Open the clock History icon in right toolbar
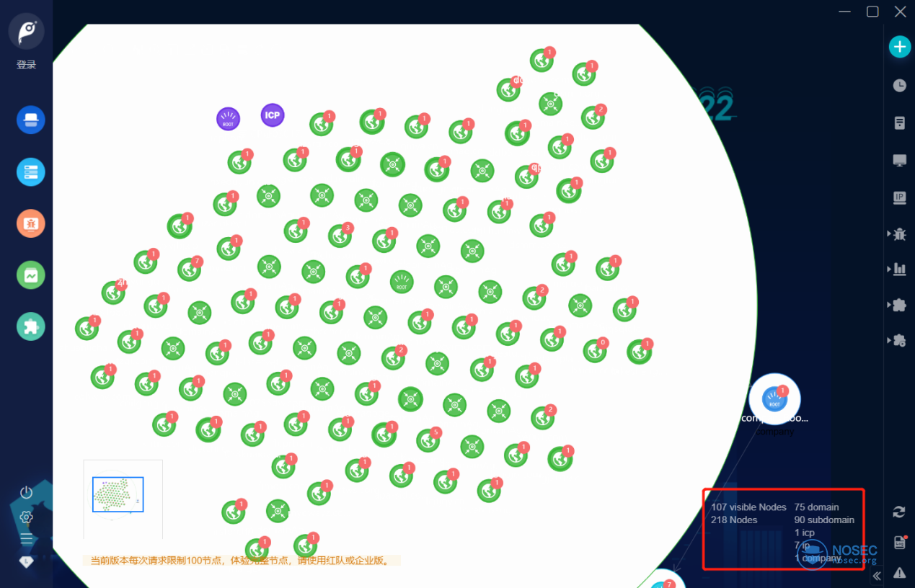 click(899, 86)
